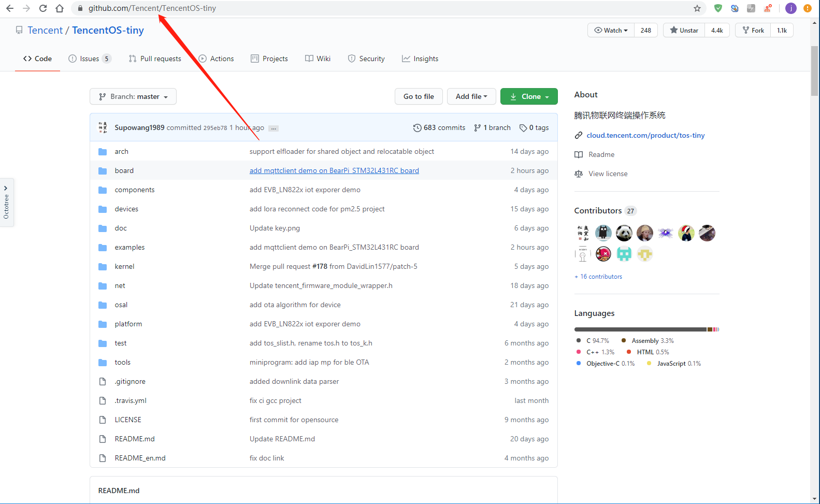Click the Assembly 3.3% language entry

point(648,341)
